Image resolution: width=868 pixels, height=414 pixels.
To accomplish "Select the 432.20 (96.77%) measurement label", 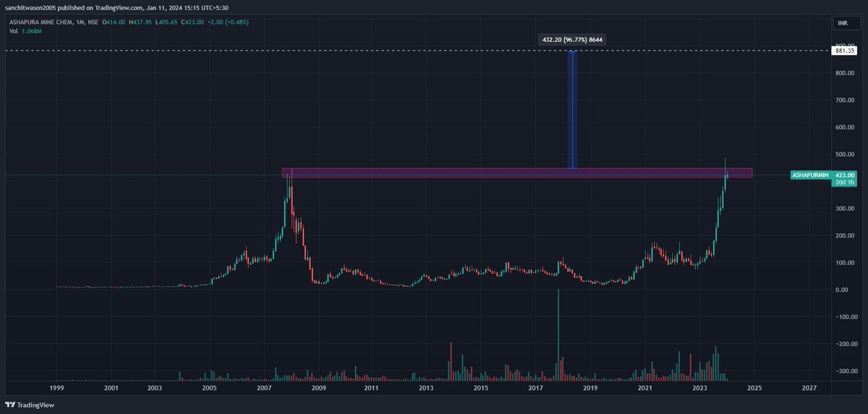I will [572, 40].
